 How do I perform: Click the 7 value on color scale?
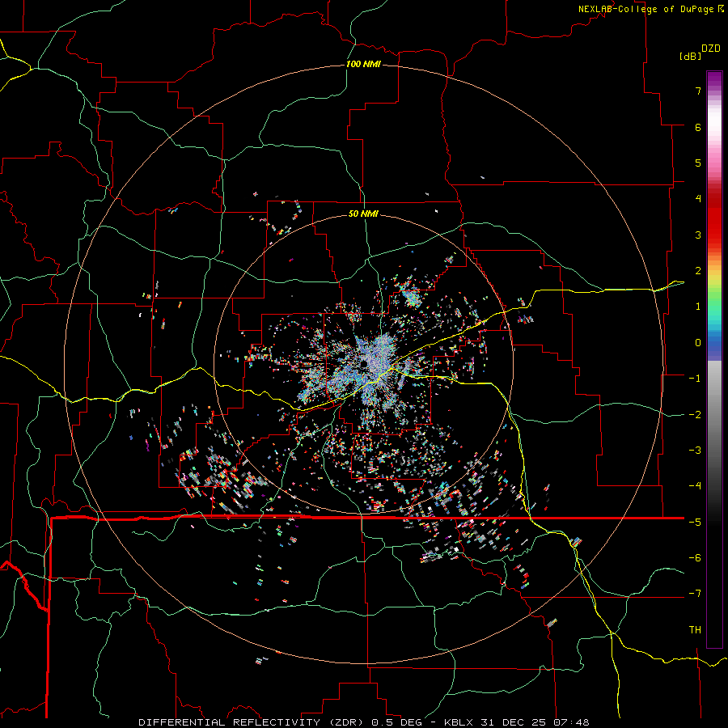click(x=698, y=91)
